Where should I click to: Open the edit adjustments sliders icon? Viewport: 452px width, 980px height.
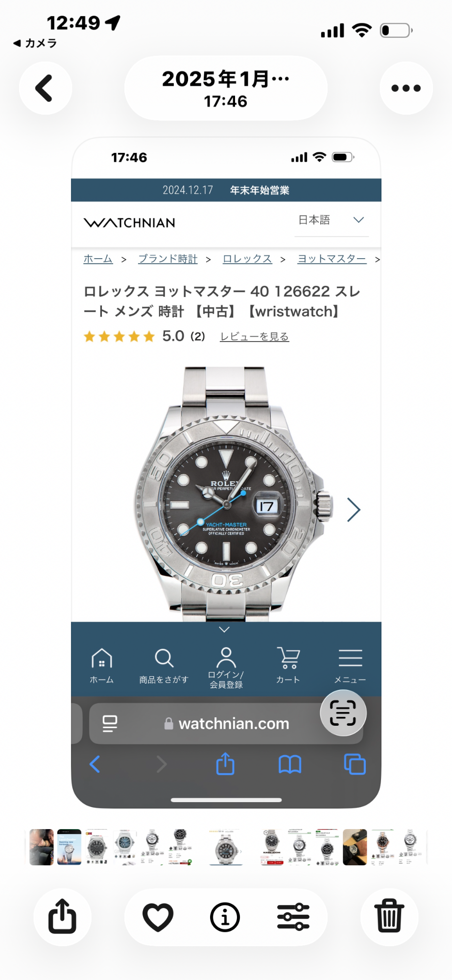293,917
